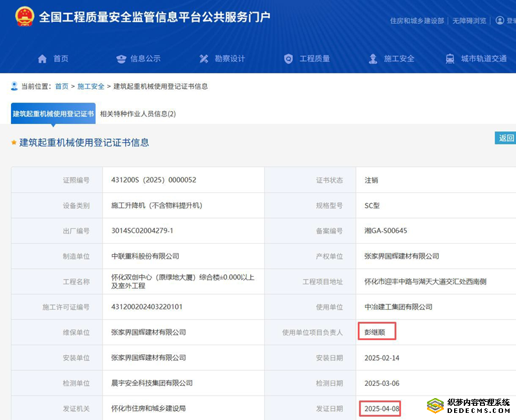Click the 施工安全 worker icon
Screen dimensions: 516x420
(x=373, y=59)
